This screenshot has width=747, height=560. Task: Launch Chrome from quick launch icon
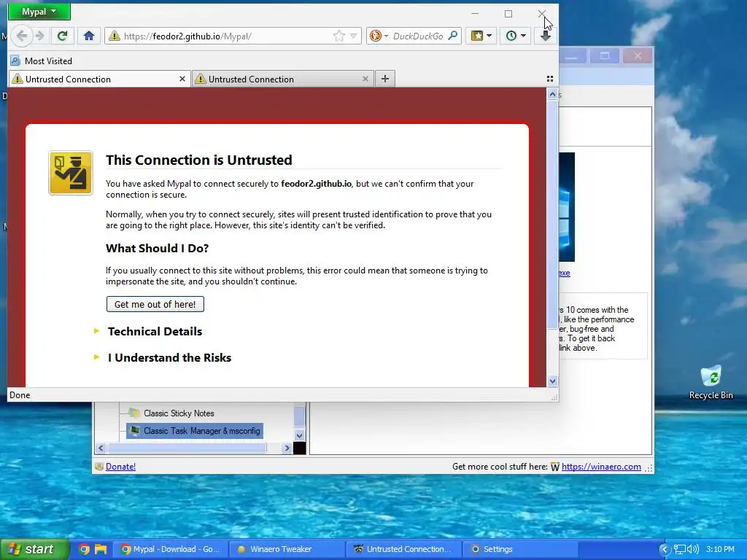coord(84,549)
